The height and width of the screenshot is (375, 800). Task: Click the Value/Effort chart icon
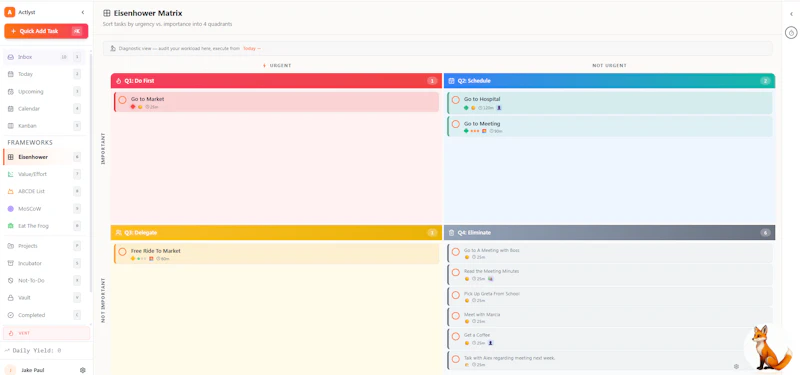(x=11, y=174)
